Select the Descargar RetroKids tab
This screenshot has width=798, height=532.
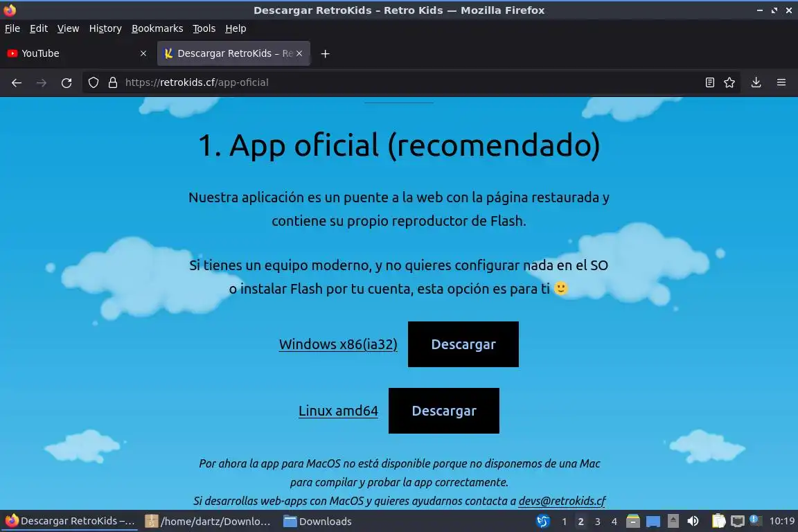tap(233, 53)
